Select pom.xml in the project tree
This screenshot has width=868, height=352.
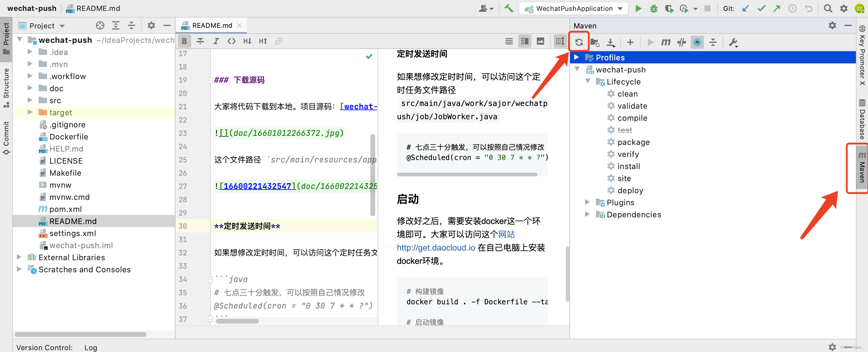[x=65, y=209]
